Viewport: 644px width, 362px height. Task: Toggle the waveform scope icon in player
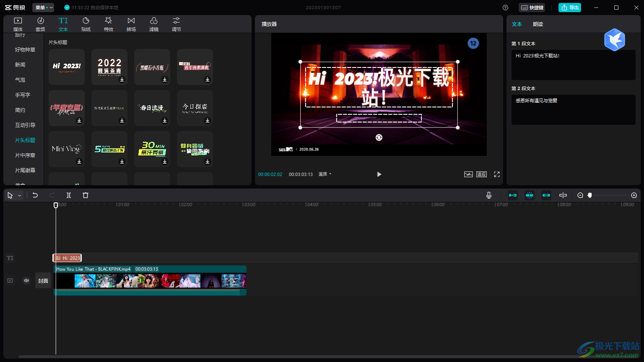point(468,174)
